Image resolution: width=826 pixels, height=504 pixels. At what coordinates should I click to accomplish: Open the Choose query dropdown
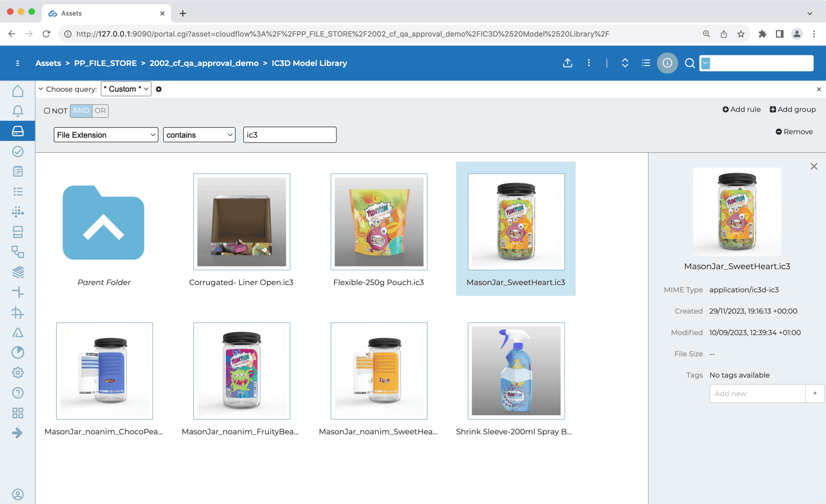pyautogui.click(x=126, y=89)
